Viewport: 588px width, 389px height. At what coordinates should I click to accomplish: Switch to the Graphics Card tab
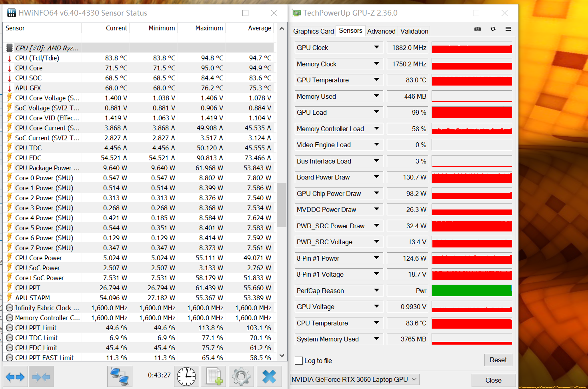[314, 31]
